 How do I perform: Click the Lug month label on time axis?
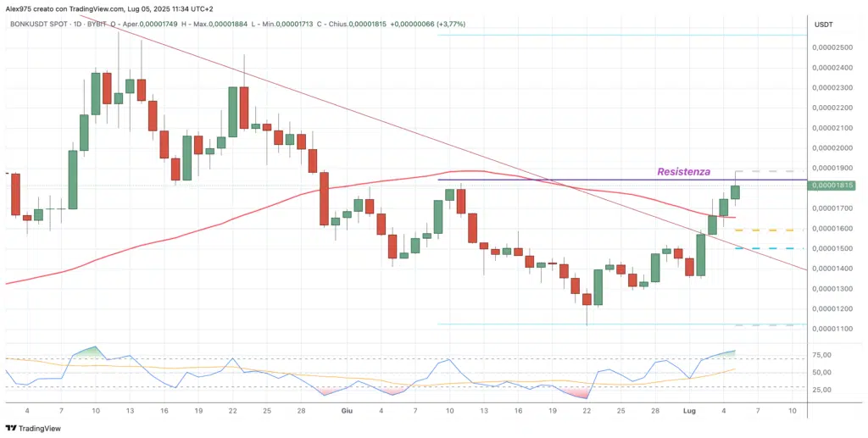pos(689,410)
